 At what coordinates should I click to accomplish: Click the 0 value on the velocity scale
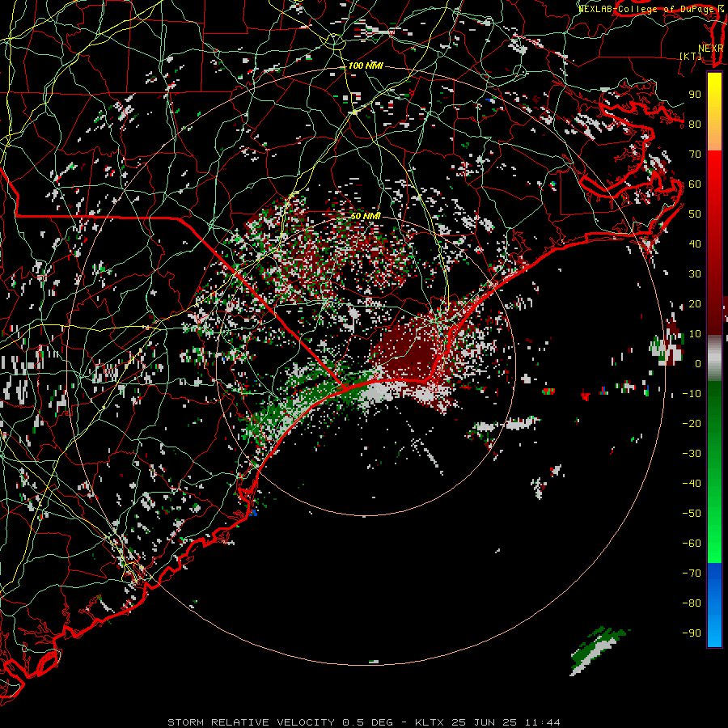click(698, 363)
